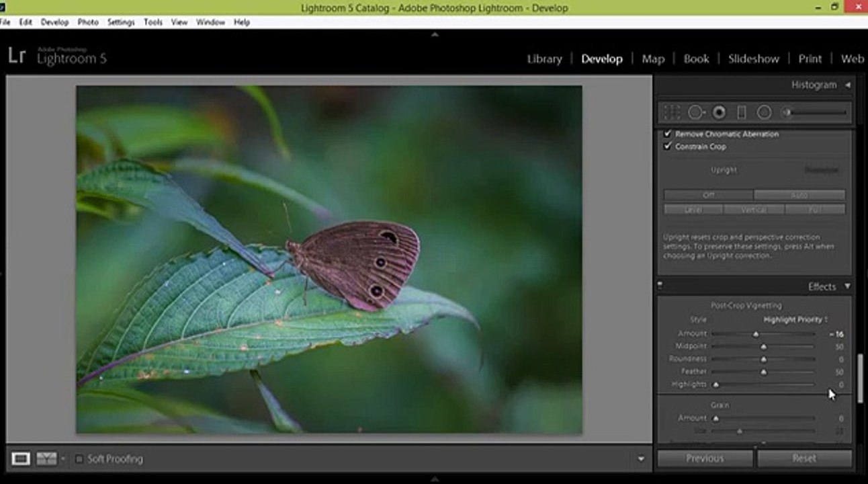Image resolution: width=868 pixels, height=484 pixels.
Task: Select the Radial Filter tool
Action: pyautogui.click(x=765, y=112)
